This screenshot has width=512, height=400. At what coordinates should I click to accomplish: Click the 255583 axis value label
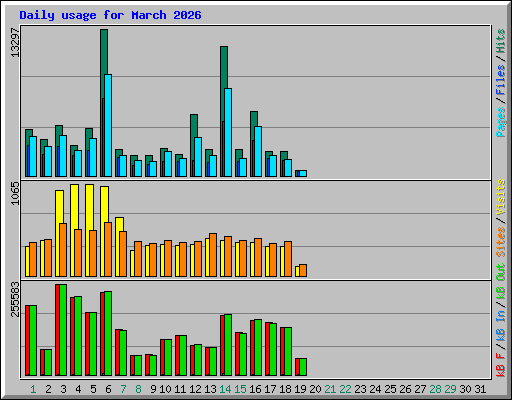coord(15,299)
